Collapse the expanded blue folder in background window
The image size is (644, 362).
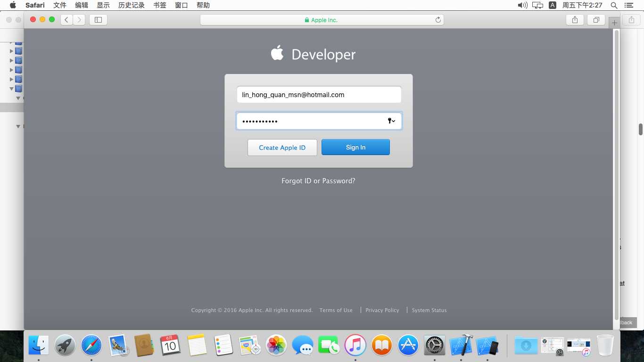tap(12, 89)
